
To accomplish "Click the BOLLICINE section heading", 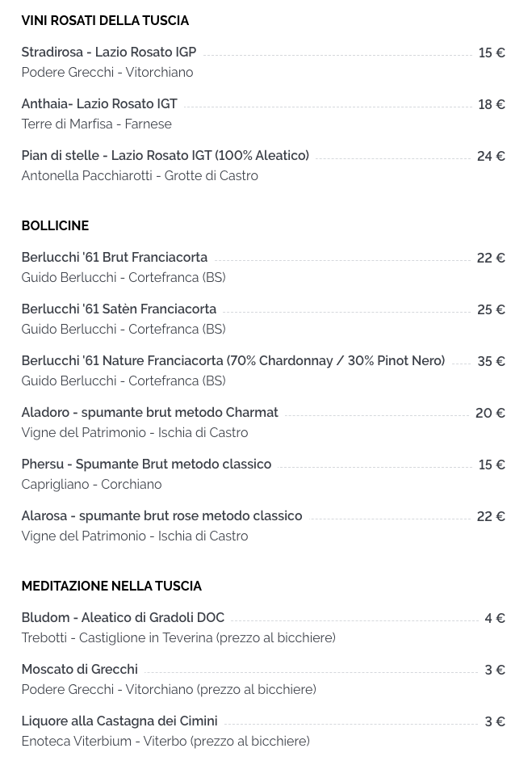I will (x=55, y=225).
